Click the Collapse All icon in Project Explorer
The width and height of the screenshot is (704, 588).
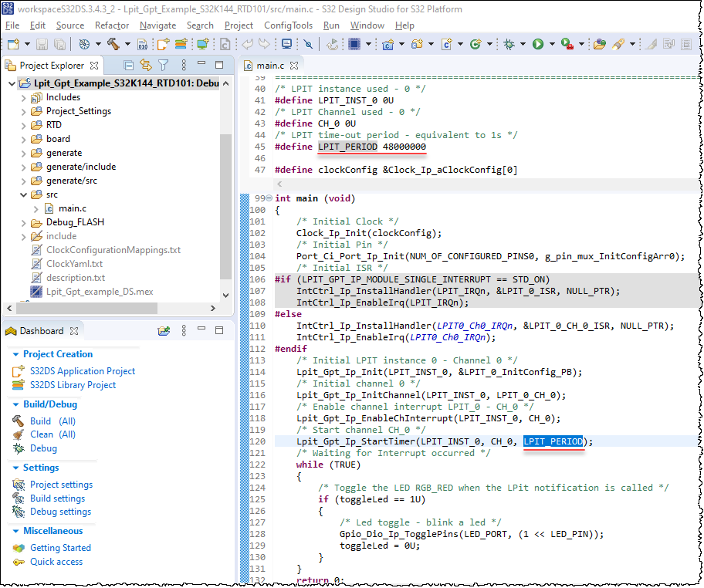129,66
